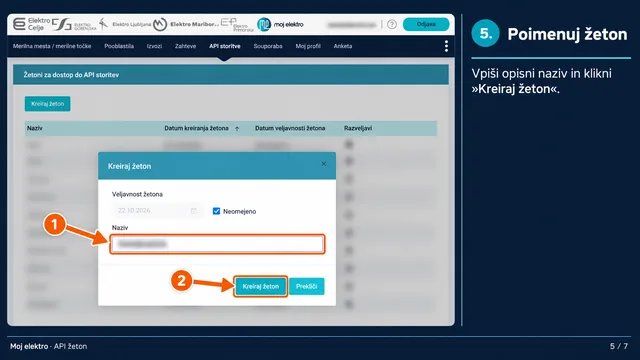Open the three-dot overflow menu

click(x=446, y=46)
